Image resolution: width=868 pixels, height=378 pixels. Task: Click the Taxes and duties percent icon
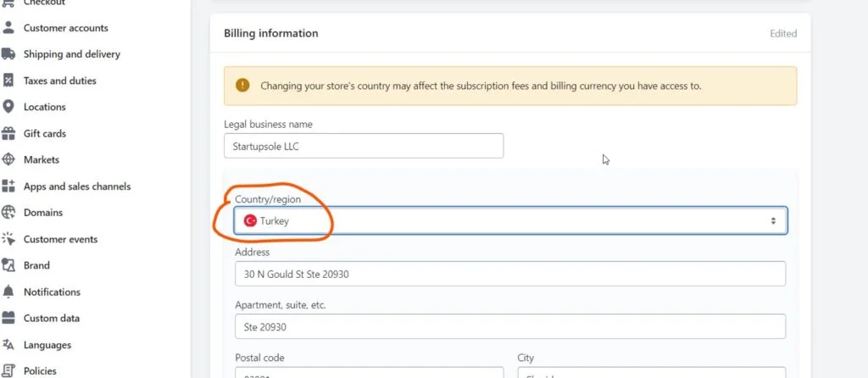[8, 81]
